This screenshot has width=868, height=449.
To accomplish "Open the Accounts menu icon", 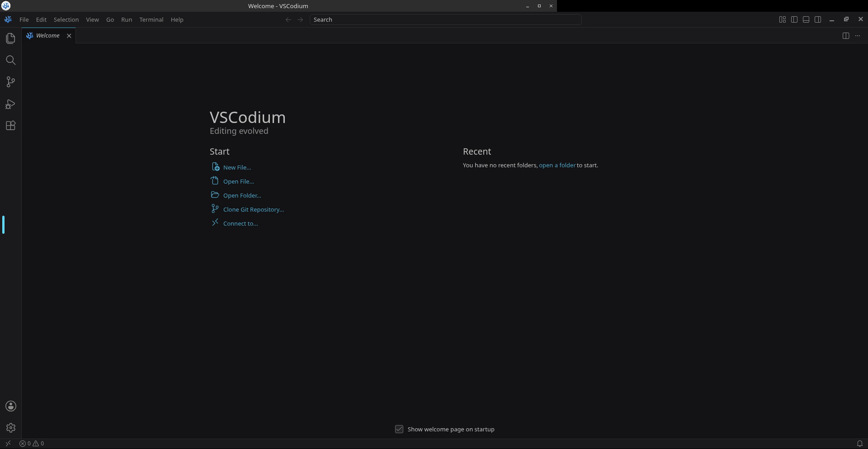I will point(10,406).
